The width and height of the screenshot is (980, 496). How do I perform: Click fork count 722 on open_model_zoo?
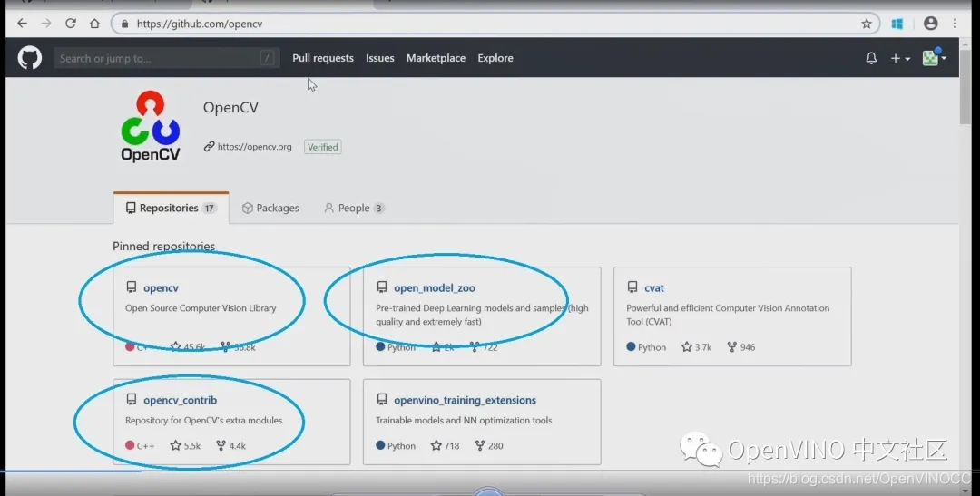(484, 346)
